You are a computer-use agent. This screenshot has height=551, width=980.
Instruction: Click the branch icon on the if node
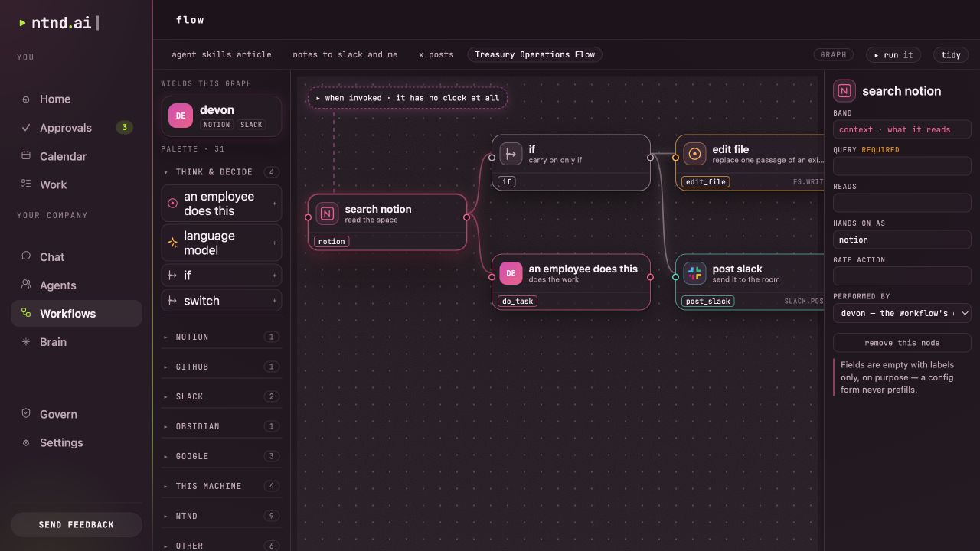(x=511, y=154)
